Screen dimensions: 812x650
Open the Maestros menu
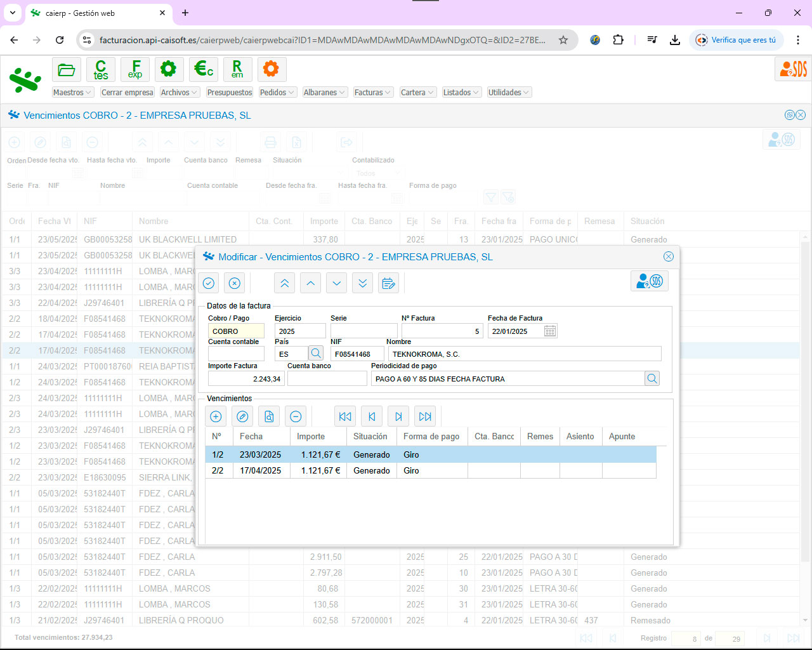click(73, 93)
